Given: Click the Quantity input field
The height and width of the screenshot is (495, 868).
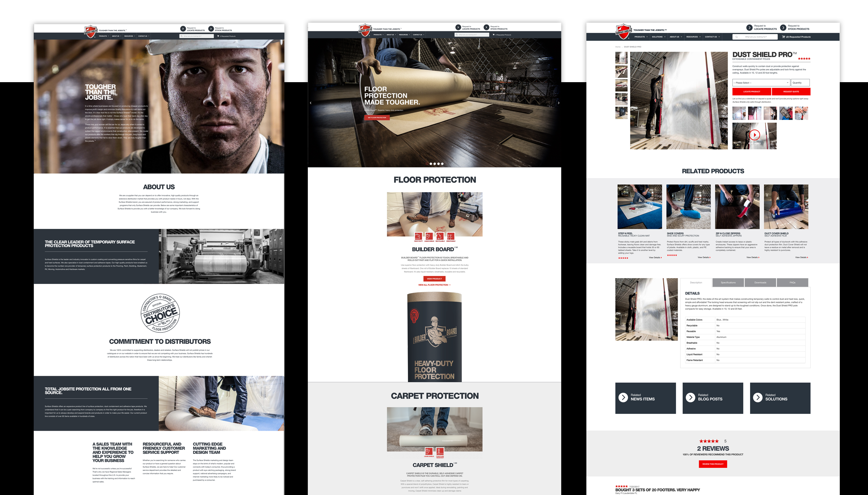Looking at the screenshot, I should click(800, 83).
